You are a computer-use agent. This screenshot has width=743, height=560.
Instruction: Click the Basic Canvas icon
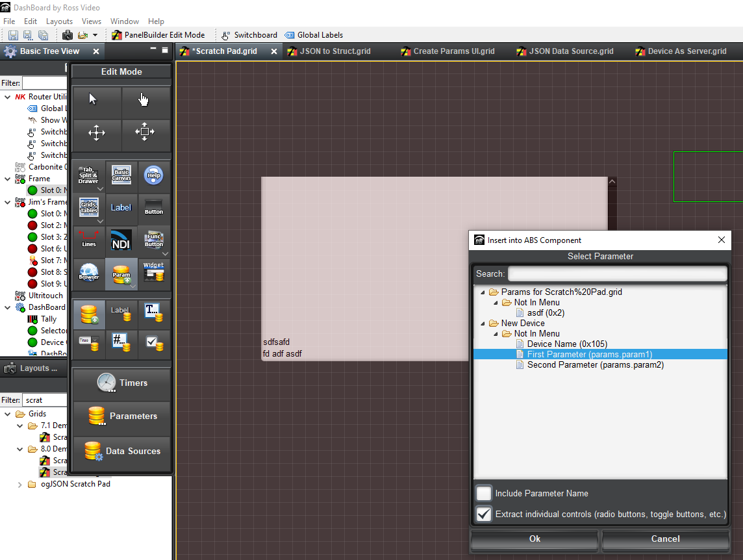(x=121, y=175)
